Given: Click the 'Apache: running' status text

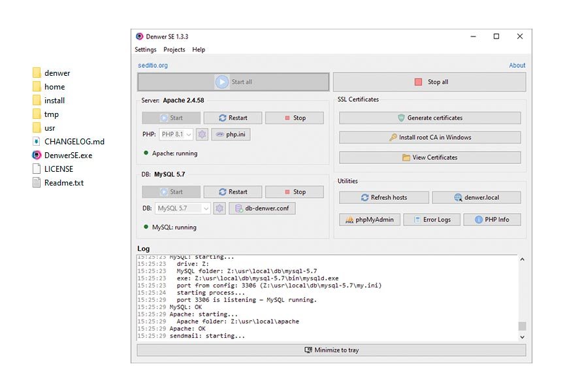Looking at the screenshot, I should pos(175,153).
